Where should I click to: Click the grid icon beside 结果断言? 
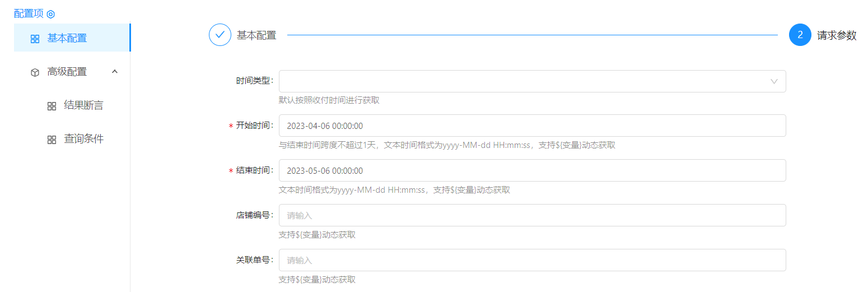(52, 106)
